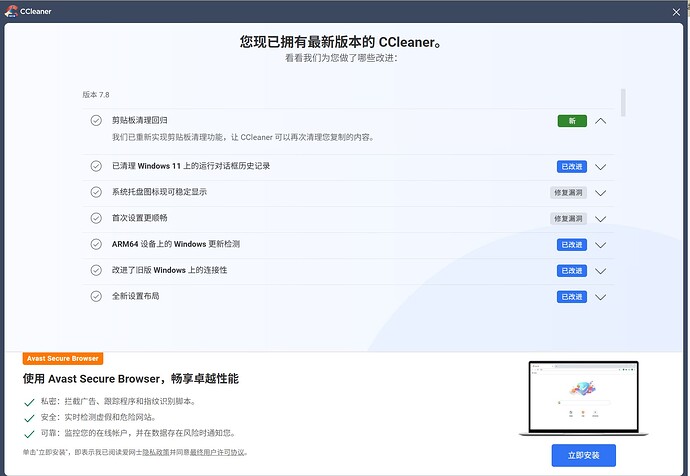The image size is (690, 476).
Task: Click 已改进 badge on Windows 11 运行对话框 row
Action: click(572, 167)
